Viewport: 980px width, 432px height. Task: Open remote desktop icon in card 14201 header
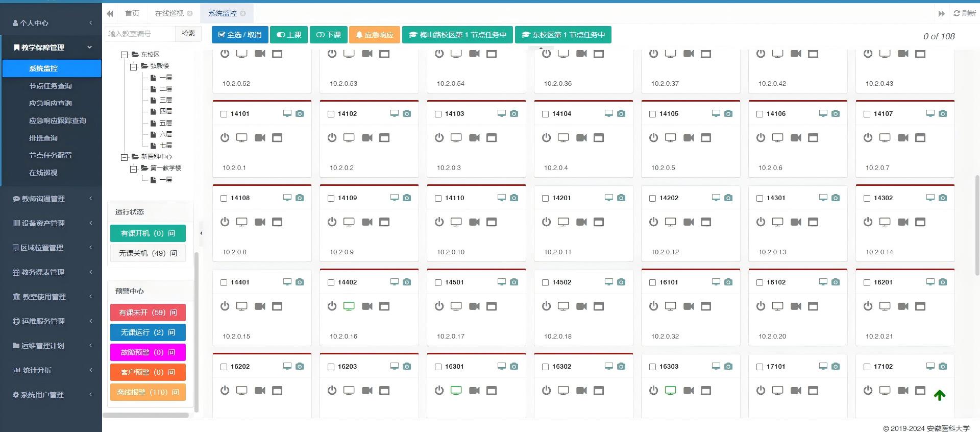pyautogui.click(x=609, y=198)
